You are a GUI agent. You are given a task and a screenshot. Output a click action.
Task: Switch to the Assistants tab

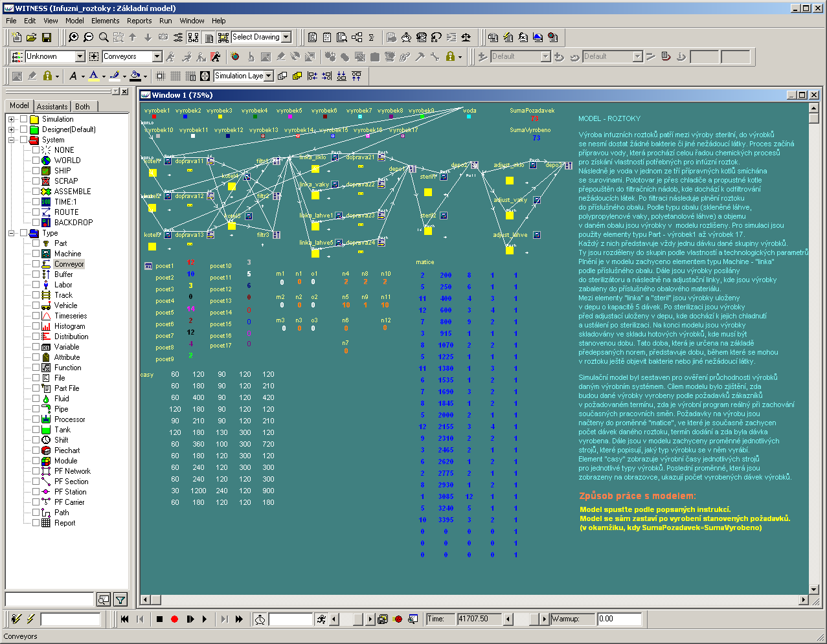(x=52, y=107)
